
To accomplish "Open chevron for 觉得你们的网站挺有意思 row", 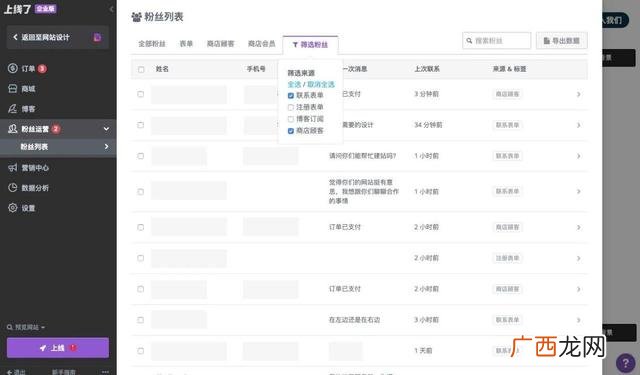I will click(x=578, y=191).
